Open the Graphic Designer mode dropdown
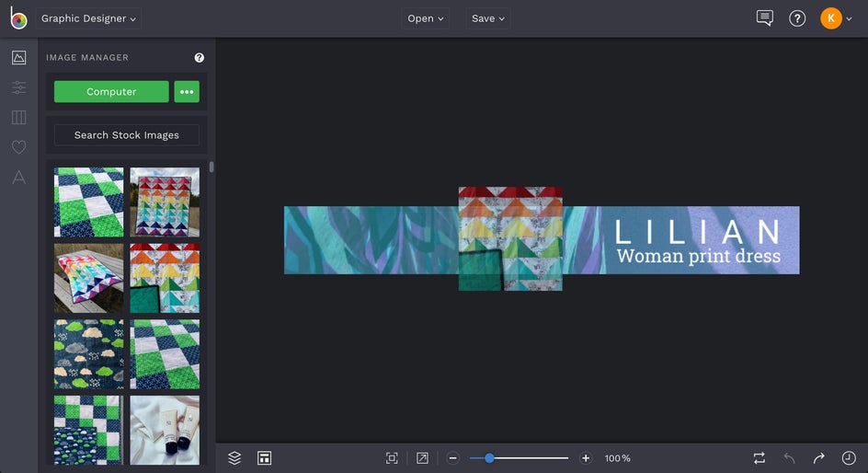 88,18
